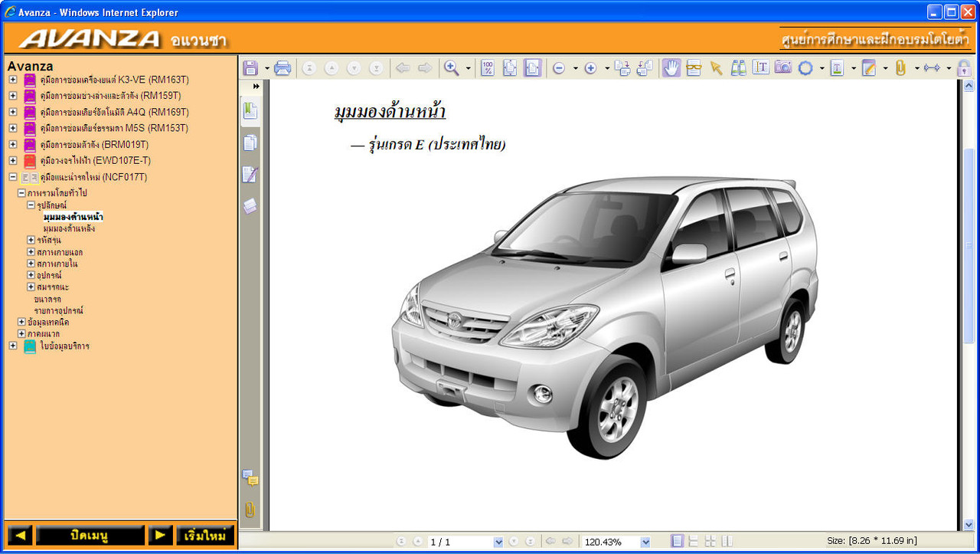Select the Hand tool
The width and height of the screenshot is (980, 554).
671,68
